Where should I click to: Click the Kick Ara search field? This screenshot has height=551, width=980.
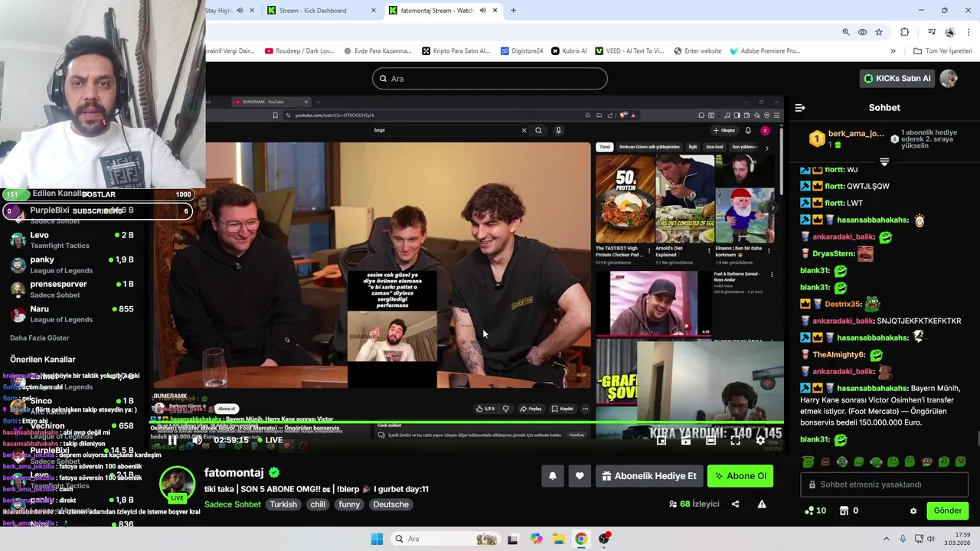(490, 79)
